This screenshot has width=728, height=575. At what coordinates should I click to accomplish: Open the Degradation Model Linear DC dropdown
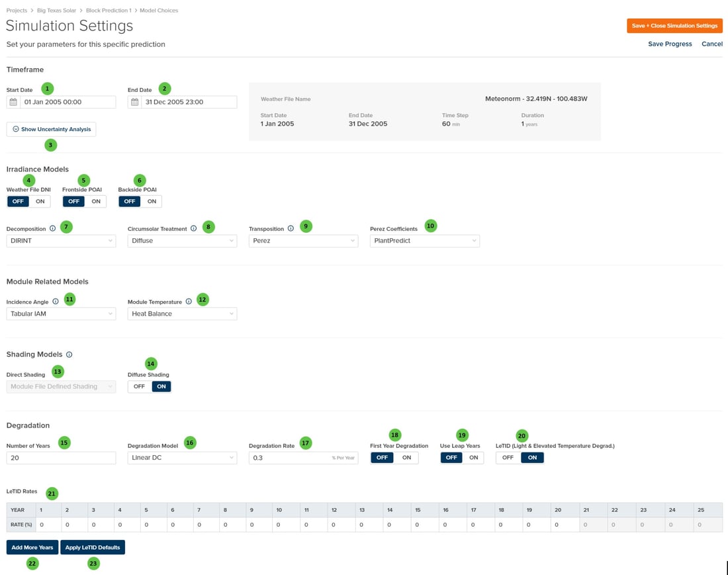(x=182, y=458)
